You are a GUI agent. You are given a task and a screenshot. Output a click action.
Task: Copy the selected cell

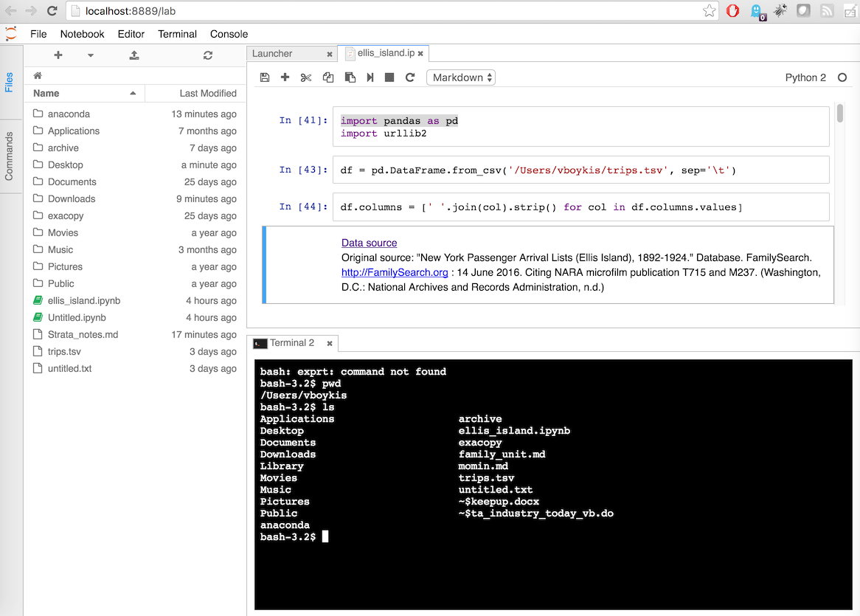click(328, 77)
